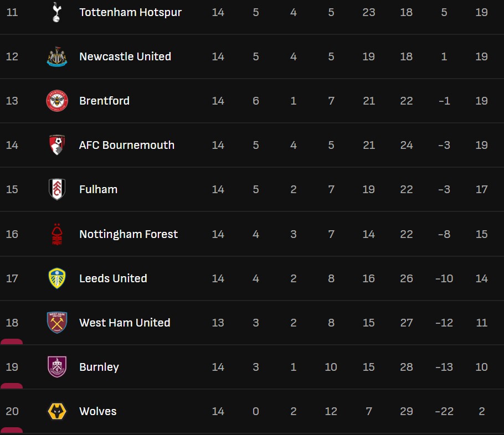Select the Nottingham Forest team name
The image size is (504, 435).
click(128, 234)
